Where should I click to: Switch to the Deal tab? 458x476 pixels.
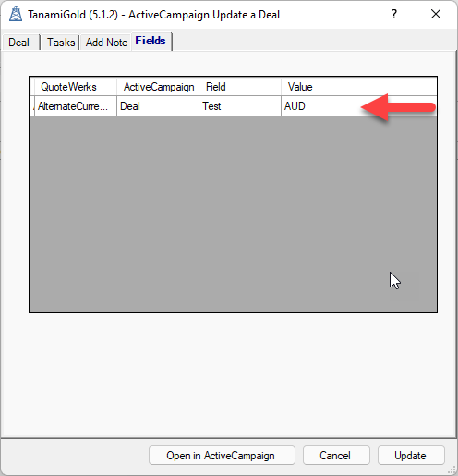coord(20,43)
